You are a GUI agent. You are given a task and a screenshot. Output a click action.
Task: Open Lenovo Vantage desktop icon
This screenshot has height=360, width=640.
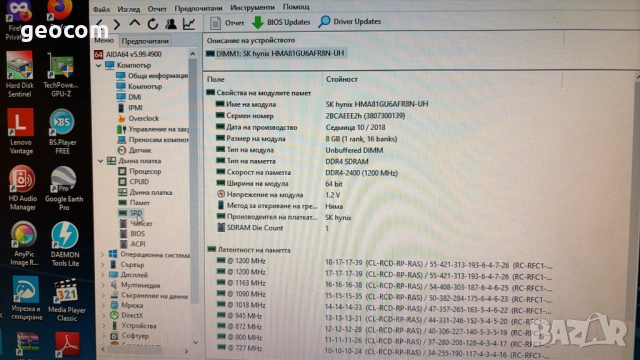click(x=21, y=131)
